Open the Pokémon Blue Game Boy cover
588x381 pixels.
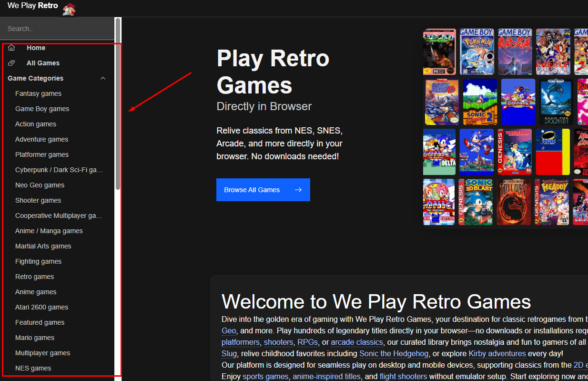click(477, 52)
